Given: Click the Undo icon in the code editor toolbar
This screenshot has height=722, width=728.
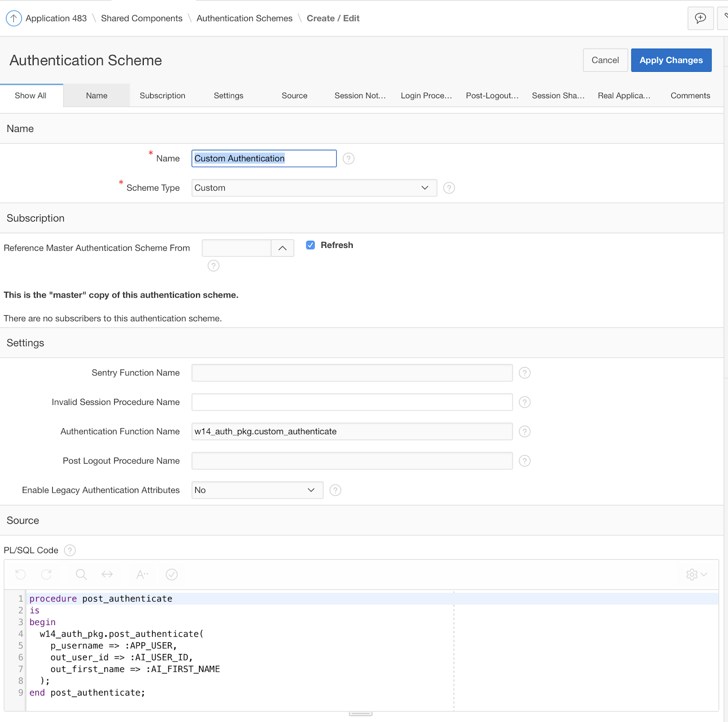Looking at the screenshot, I should tap(20, 575).
